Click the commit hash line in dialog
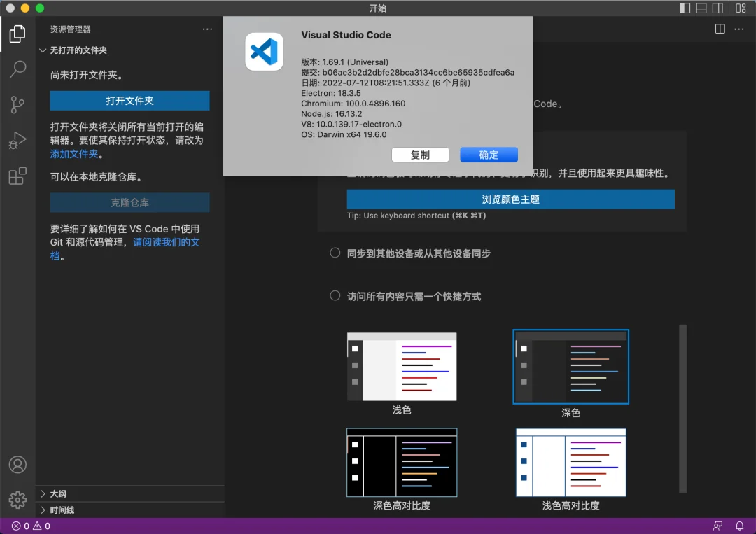Viewport: 756px width, 534px height. click(x=408, y=72)
